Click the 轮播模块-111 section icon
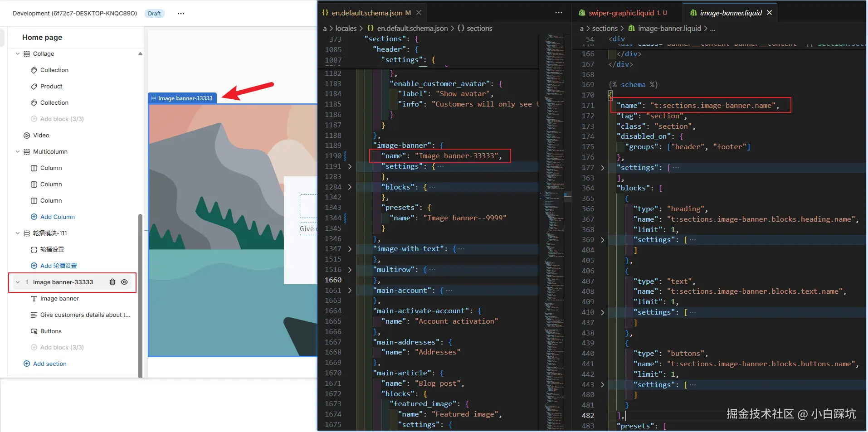The height and width of the screenshot is (432, 868). [x=27, y=233]
